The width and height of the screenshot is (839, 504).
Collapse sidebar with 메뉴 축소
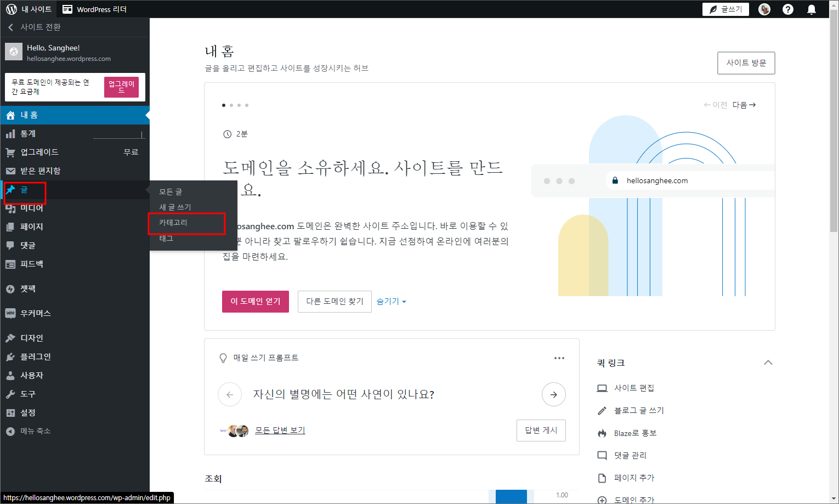[x=29, y=432]
